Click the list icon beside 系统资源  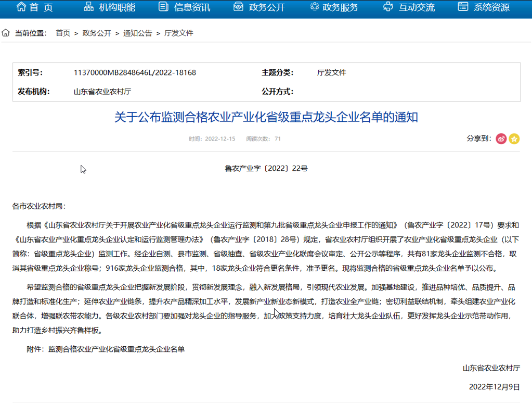point(463,6)
